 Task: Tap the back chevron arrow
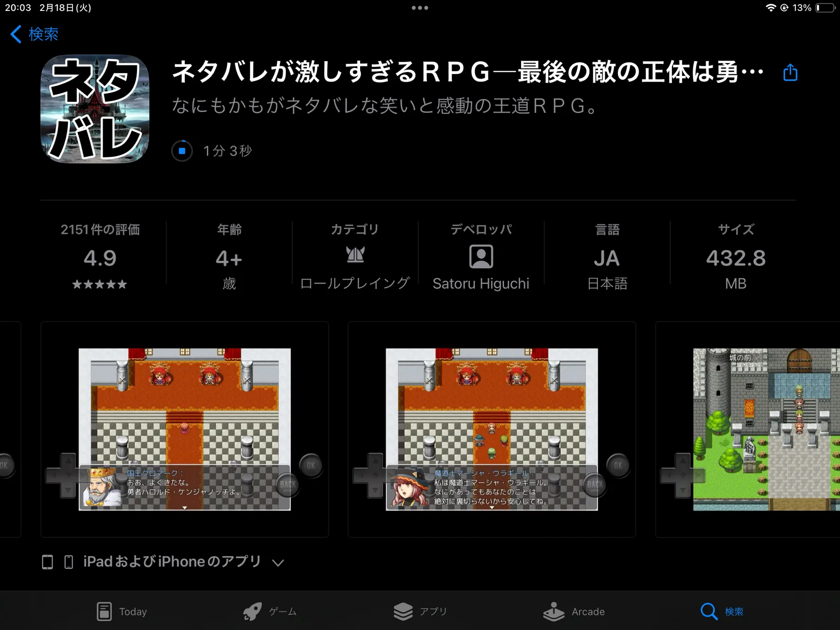pyautogui.click(x=16, y=34)
